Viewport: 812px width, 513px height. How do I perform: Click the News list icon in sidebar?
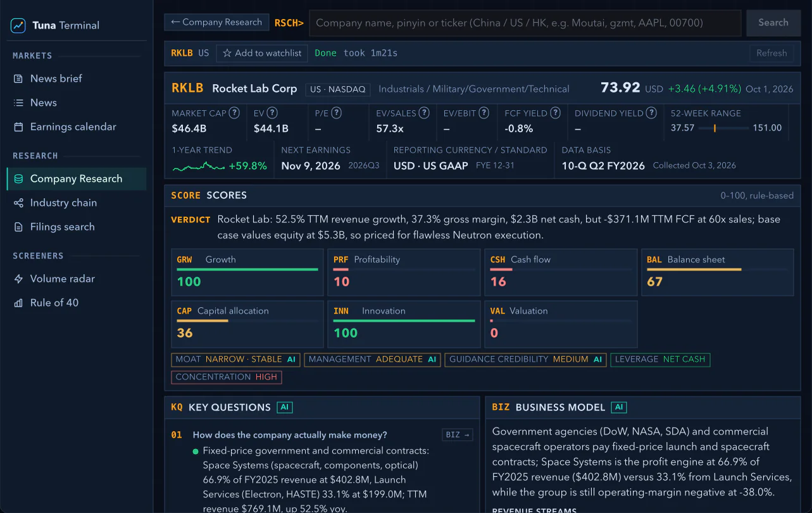point(18,103)
